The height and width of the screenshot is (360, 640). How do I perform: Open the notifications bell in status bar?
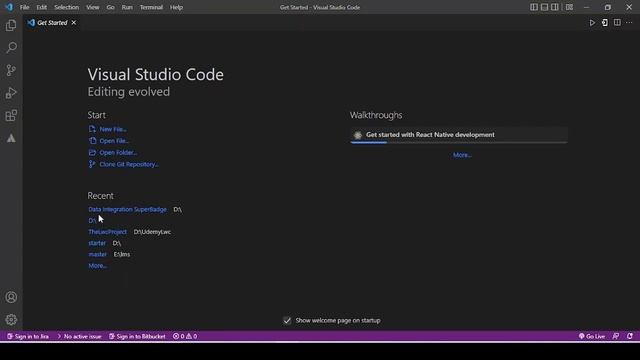[x=630, y=336]
